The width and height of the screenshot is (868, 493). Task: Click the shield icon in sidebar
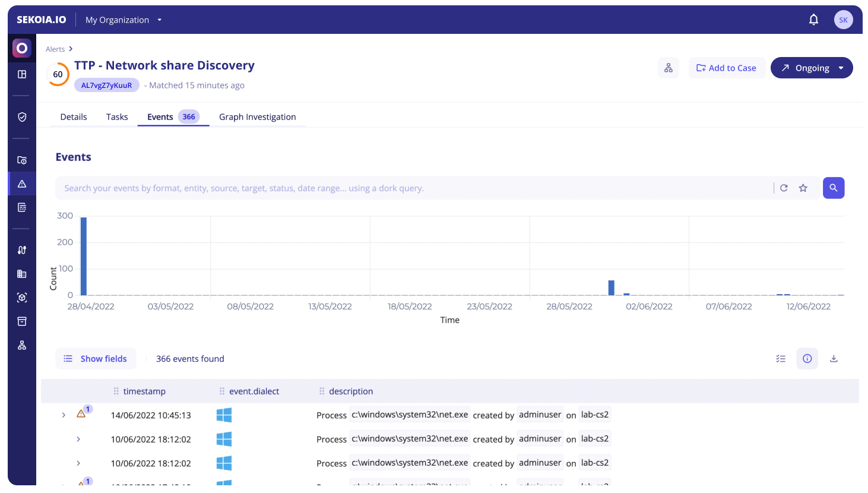tap(22, 117)
